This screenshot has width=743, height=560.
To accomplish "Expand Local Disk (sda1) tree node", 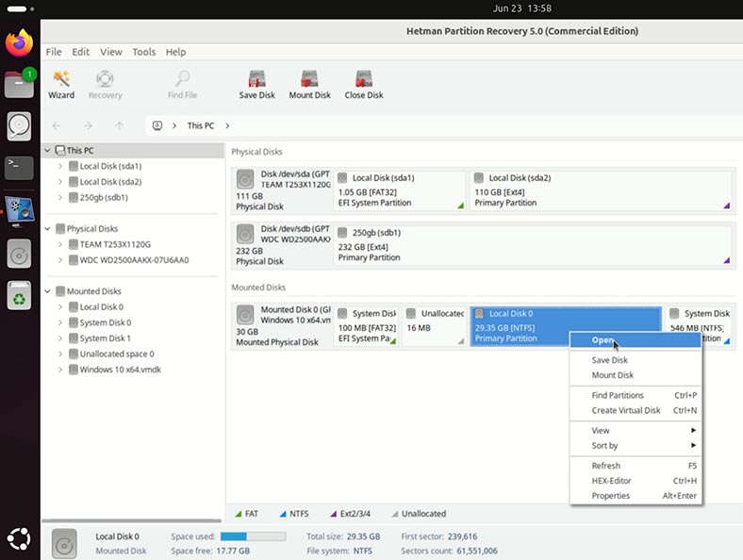I will [60, 166].
